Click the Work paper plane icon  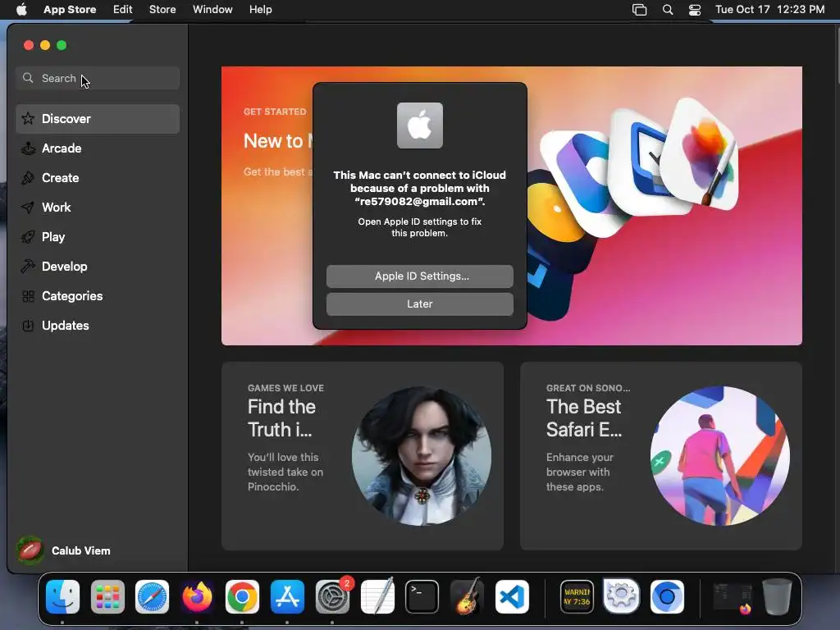point(28,207)
